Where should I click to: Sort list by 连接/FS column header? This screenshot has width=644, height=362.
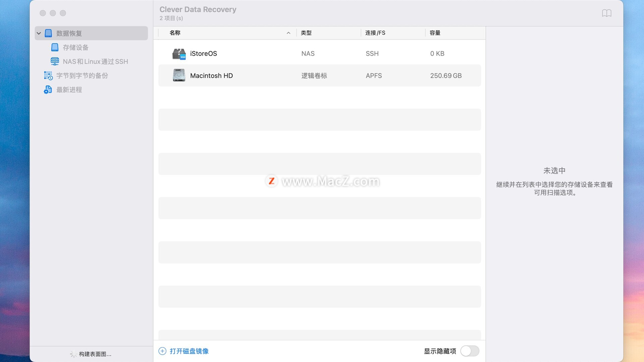click(375, 33)
